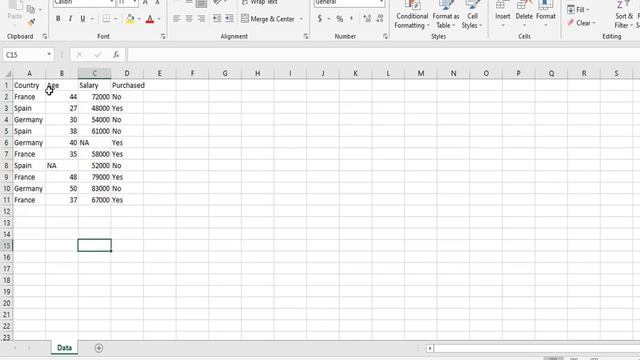
Task: Click Merge & Center button
Action: click(x=268, y=19)
